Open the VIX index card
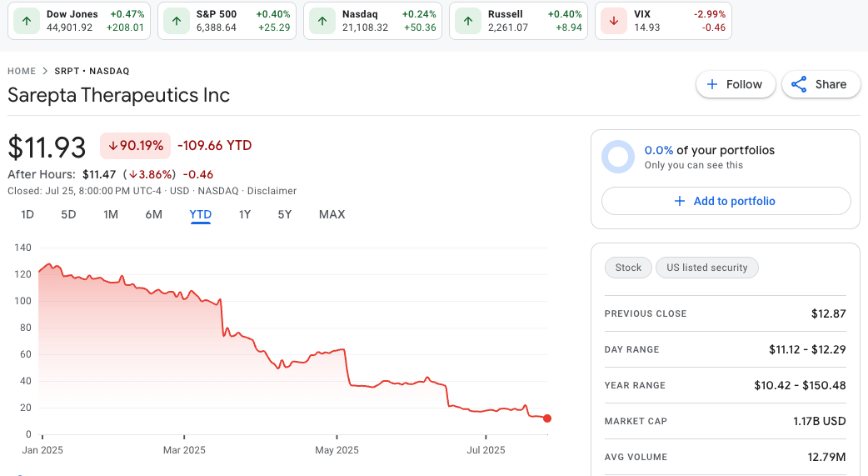 pyautogui.click(x=663, y=21)
